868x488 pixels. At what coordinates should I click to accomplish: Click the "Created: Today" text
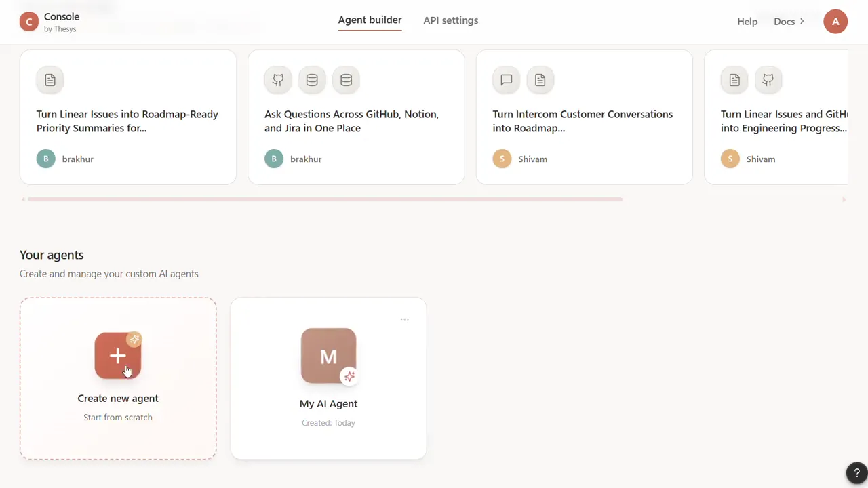click(x=328, y=423)
